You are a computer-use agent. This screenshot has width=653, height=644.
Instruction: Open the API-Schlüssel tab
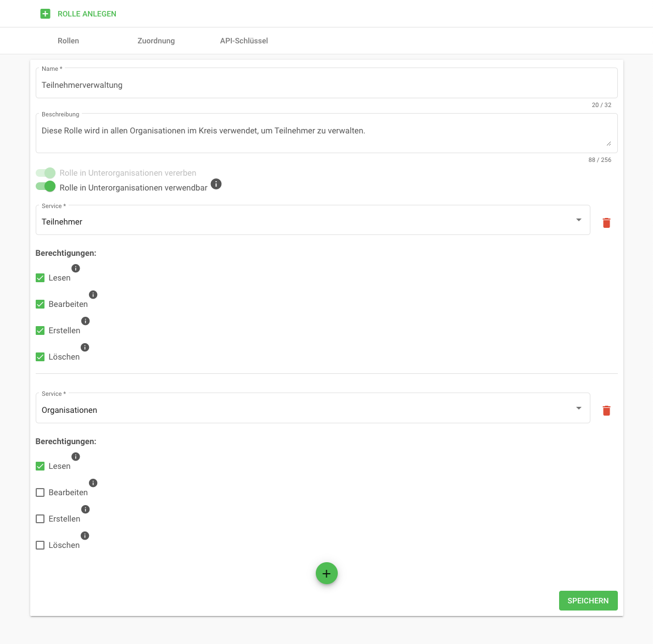(244, 41)
